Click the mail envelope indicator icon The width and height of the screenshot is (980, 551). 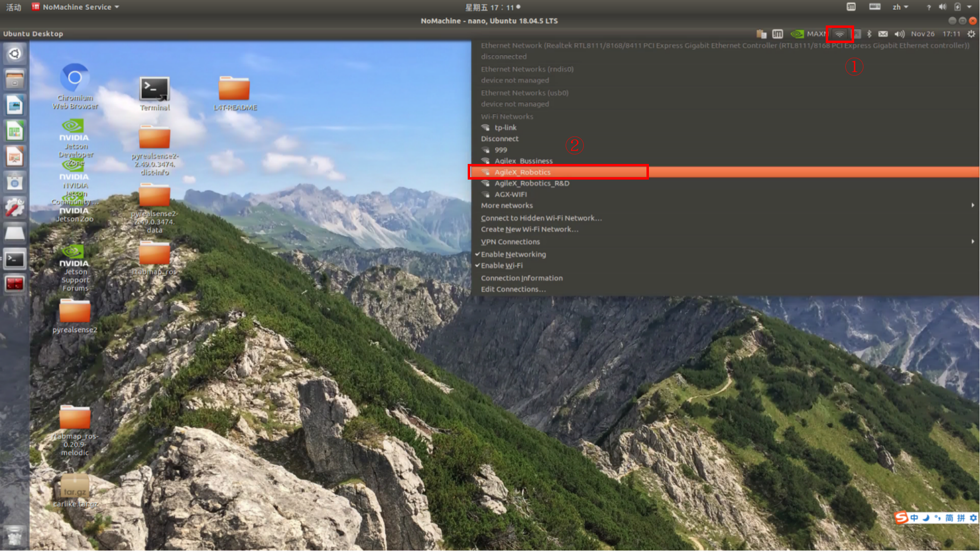tap(883, 34)
